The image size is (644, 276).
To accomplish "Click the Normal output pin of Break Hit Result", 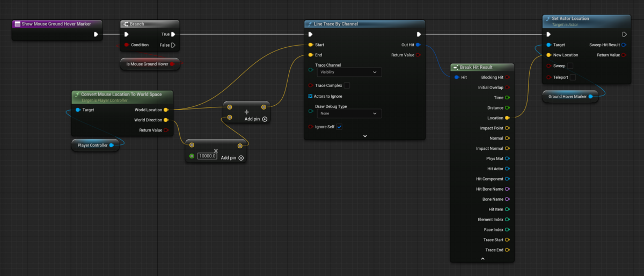I will click(x=507, y=138).
